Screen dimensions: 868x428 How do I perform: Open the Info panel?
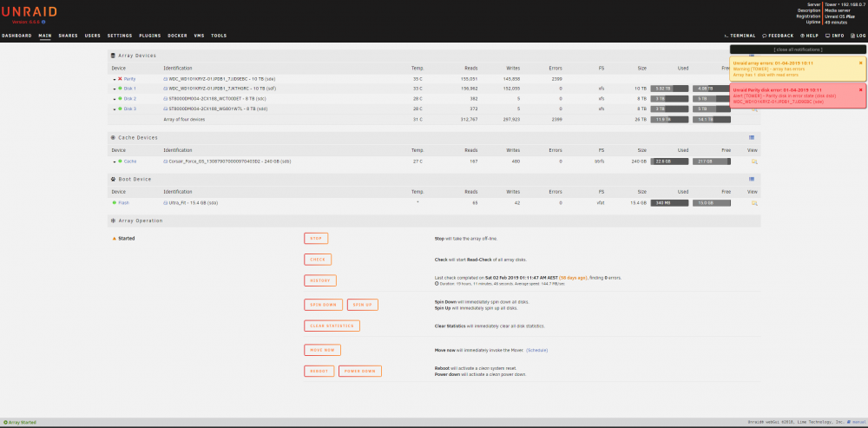(835, 36)
